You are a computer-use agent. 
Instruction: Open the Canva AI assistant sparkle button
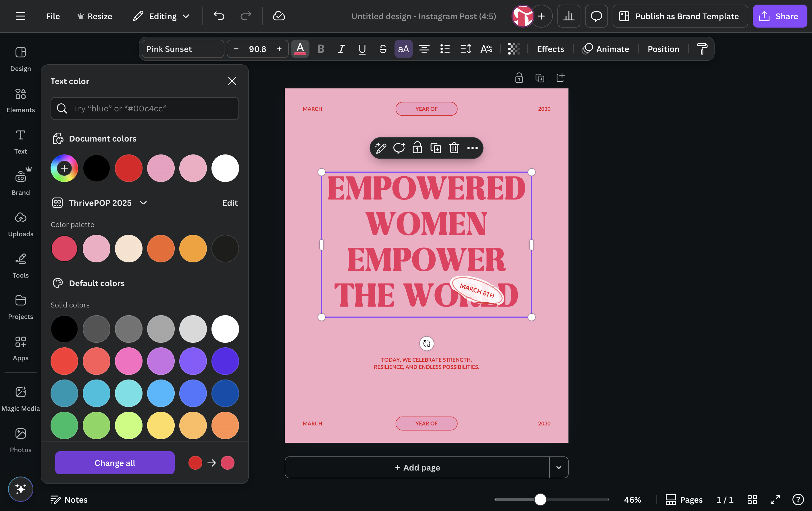coord(21,489)
